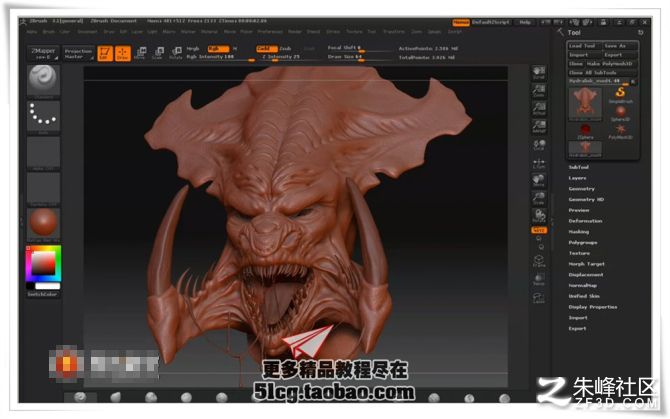Adjust the Rgb Intensity slider

(x=220, y=57)
